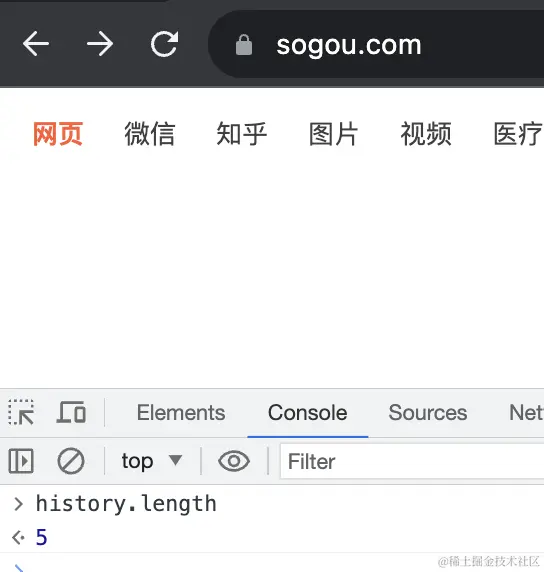
Task: Open the 微信 search category
Action: [x=150, y=134]
